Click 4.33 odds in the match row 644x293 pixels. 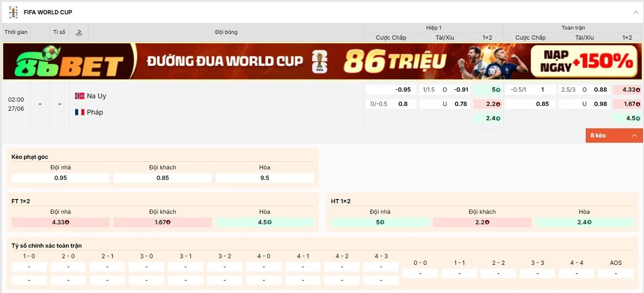[627, 90]
